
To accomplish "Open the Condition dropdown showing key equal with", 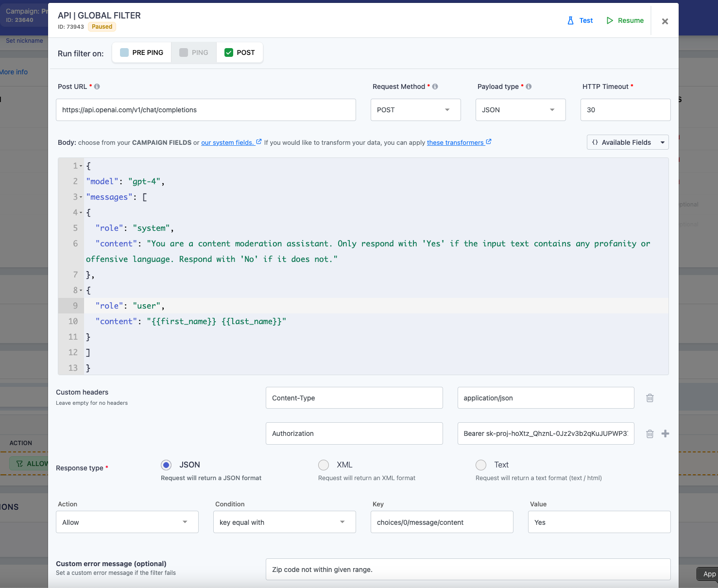I will pyautogui.click(x=284, y=522).
